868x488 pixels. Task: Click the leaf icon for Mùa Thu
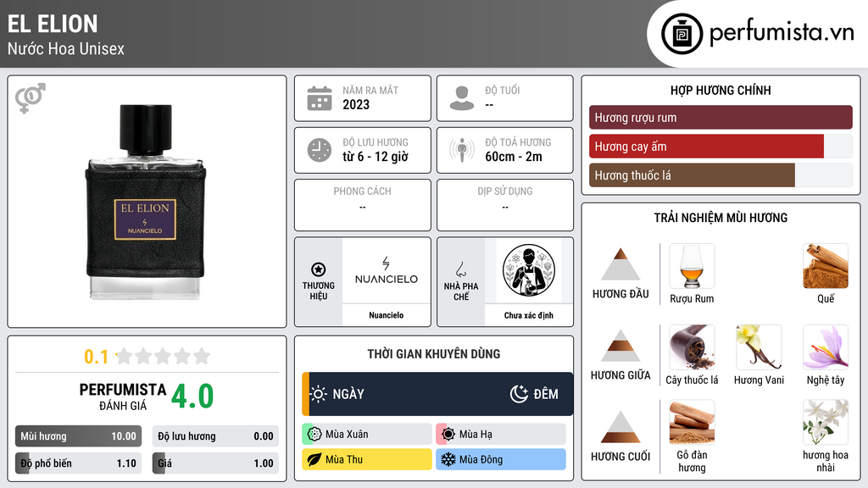314,459
